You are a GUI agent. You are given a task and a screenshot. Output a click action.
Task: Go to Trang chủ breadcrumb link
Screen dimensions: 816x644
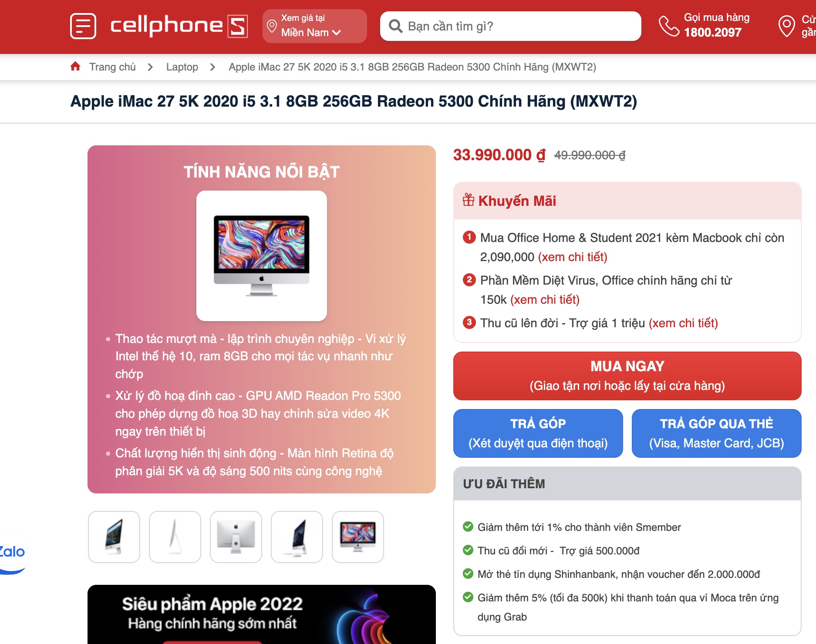pyautogui.click(x=112, y=67)
